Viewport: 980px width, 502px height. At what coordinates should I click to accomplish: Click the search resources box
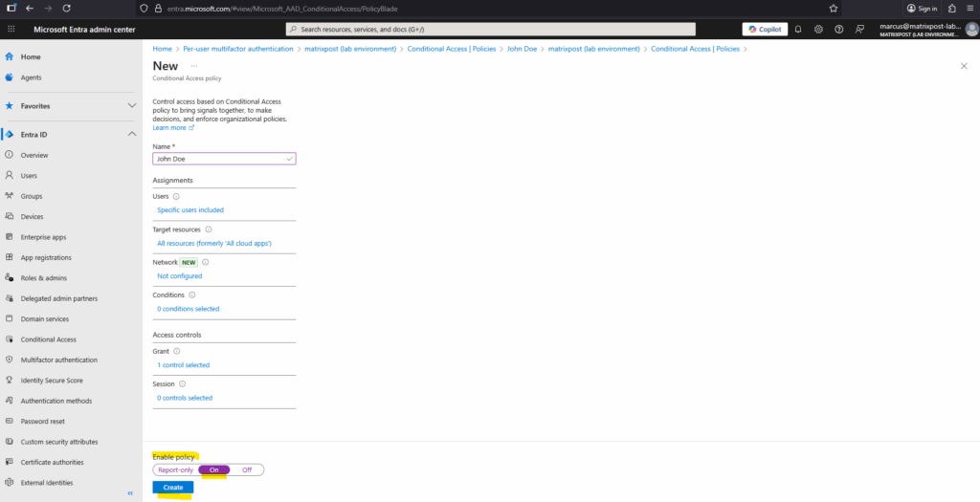coord(491,30)
